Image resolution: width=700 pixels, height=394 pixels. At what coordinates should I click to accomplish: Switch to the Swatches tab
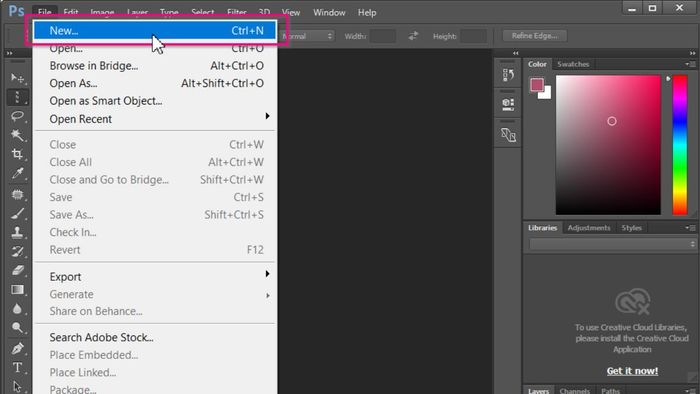(573, 64)
